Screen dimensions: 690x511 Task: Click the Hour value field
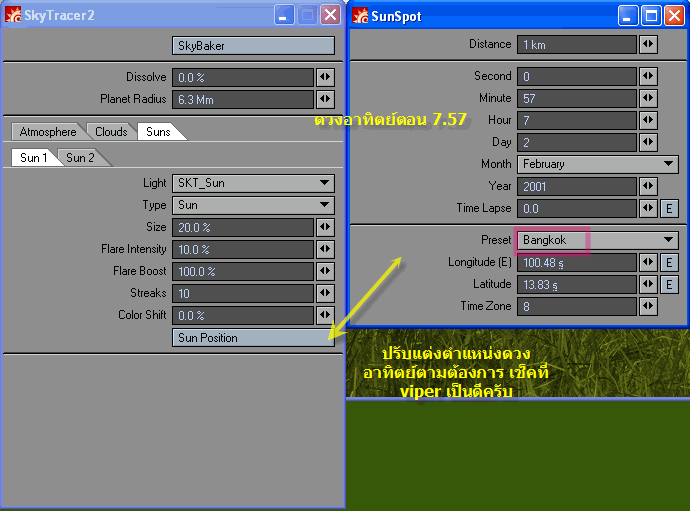click(577, 121)
